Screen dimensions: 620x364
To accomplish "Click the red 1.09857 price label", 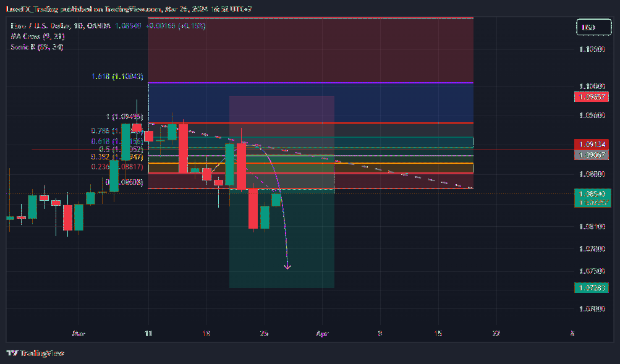I will [592, 97].
